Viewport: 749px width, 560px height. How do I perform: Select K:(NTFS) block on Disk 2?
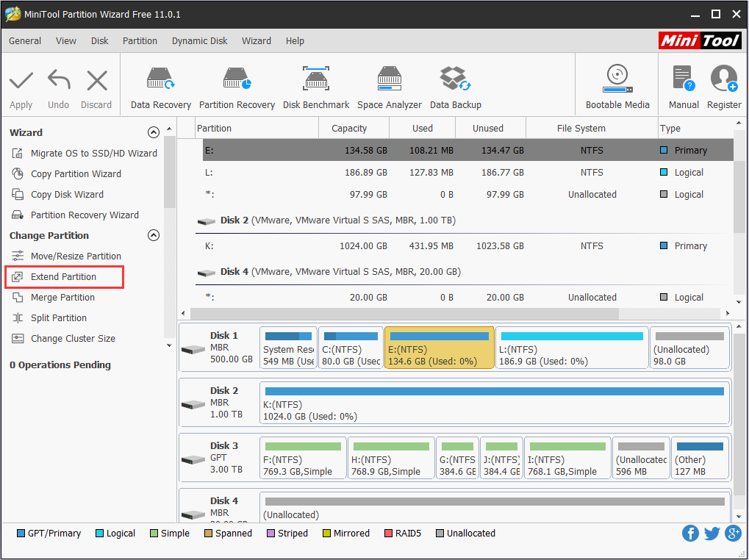click(x=495, y=403)
